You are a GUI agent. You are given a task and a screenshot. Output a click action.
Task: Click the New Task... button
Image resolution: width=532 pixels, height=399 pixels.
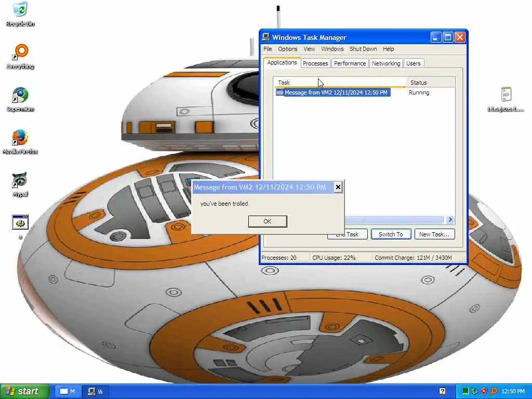pyautogui.click(x=434, y=234)
